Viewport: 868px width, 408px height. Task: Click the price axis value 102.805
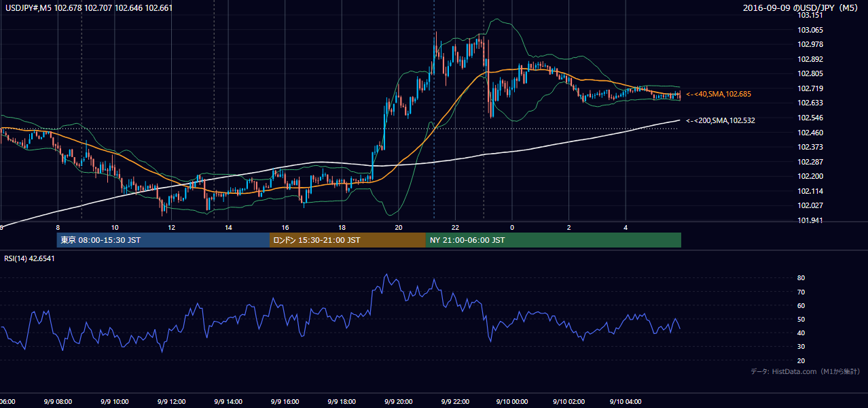[x=810, y=74]
